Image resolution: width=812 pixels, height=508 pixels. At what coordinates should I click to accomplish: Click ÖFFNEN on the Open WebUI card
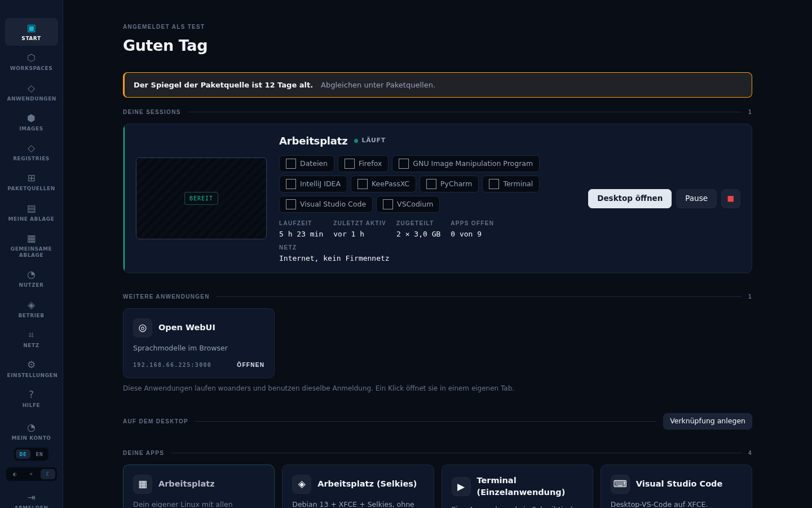(250, 365)
